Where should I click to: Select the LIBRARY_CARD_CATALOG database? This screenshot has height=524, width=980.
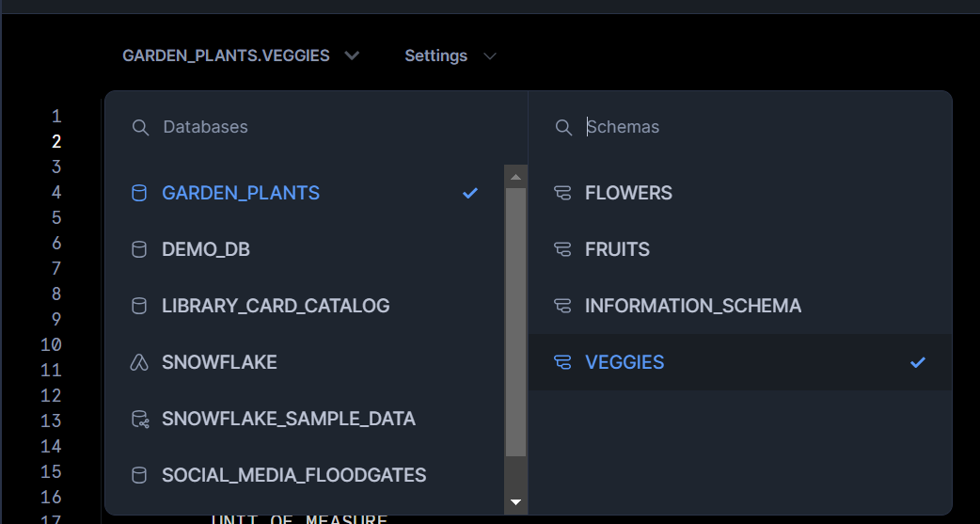point(305,306)
